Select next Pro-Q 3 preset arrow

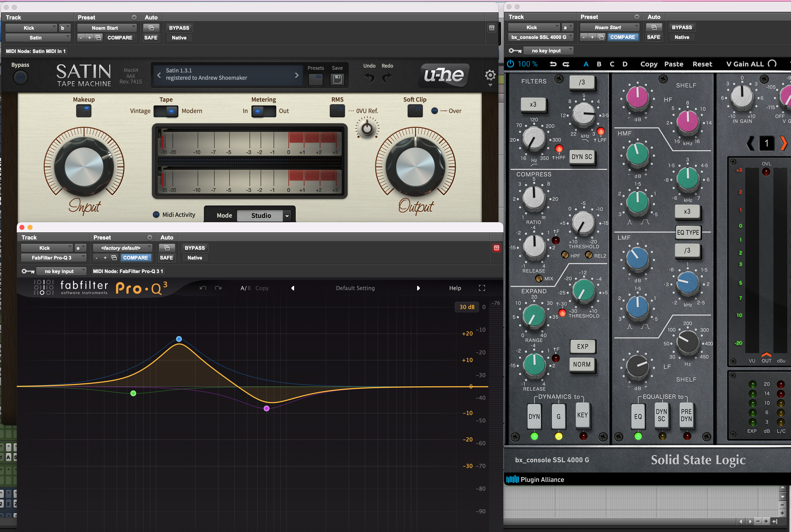[x=418, y=288]
